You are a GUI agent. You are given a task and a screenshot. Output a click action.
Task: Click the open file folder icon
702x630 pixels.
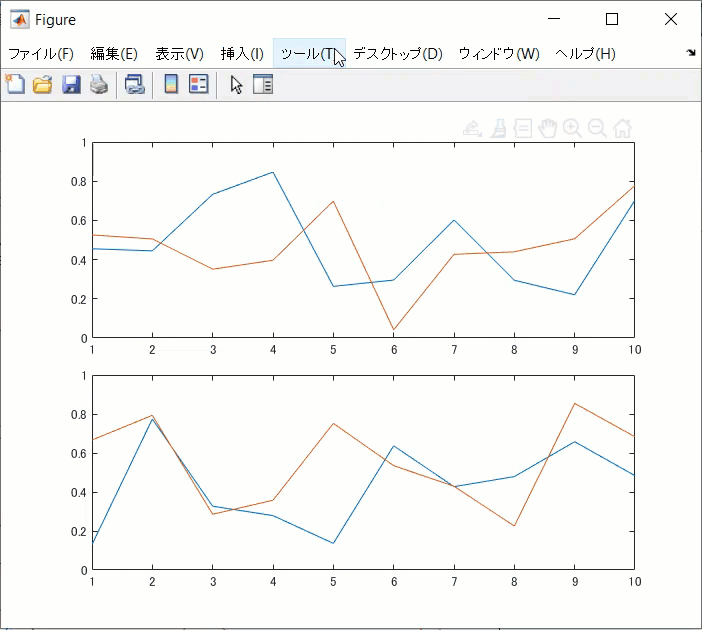[x=42, y=85]
